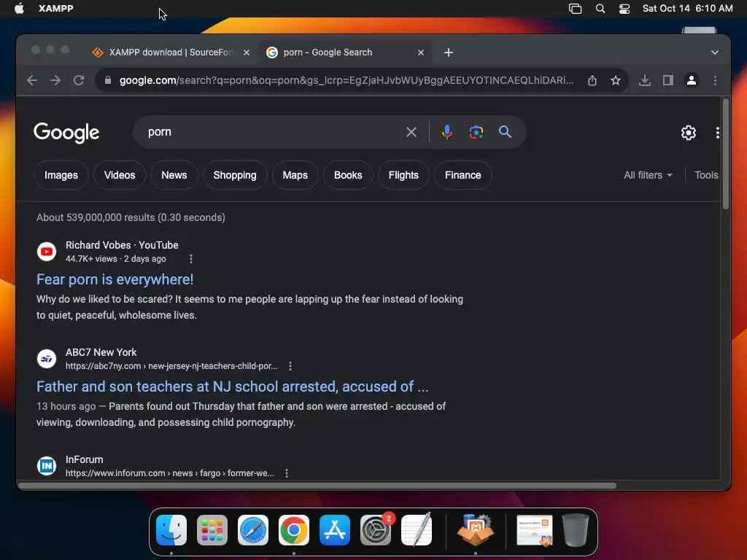Toggle the Chrome side panel

click(x=668, y=80)
